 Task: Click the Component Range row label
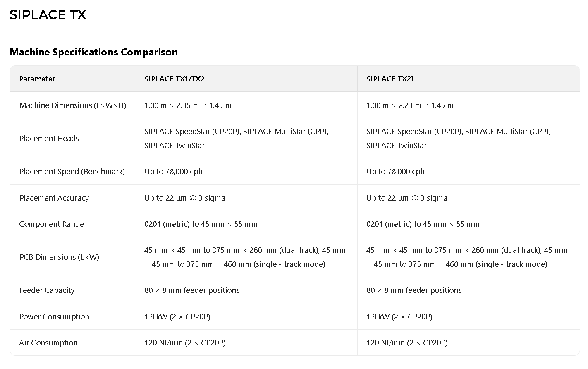pyautogui.click(x=52, y=224)
